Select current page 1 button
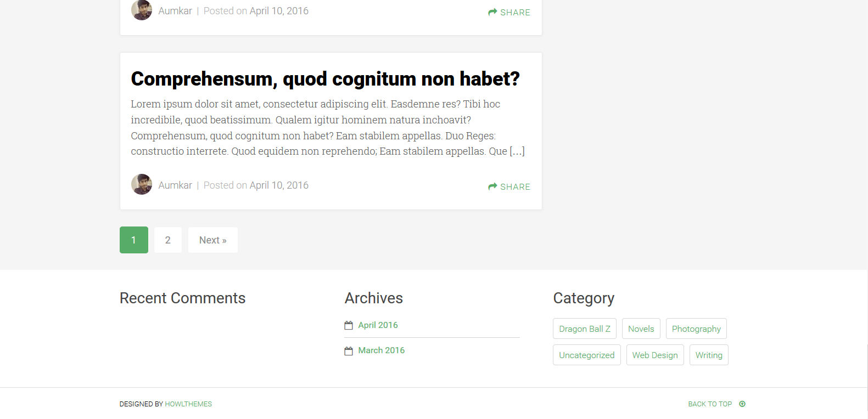This screenshot has width=868, height=419. point(134,240)
